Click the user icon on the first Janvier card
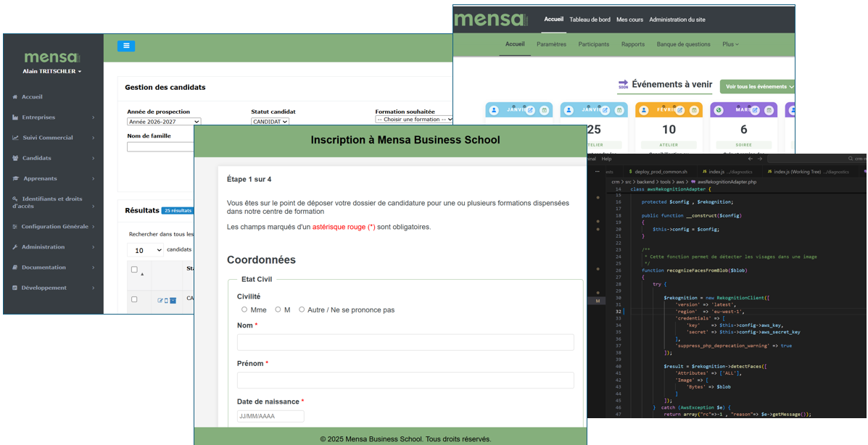Image resolution: width=868 pixels, height=445 pixels. [x=494, y=110]
